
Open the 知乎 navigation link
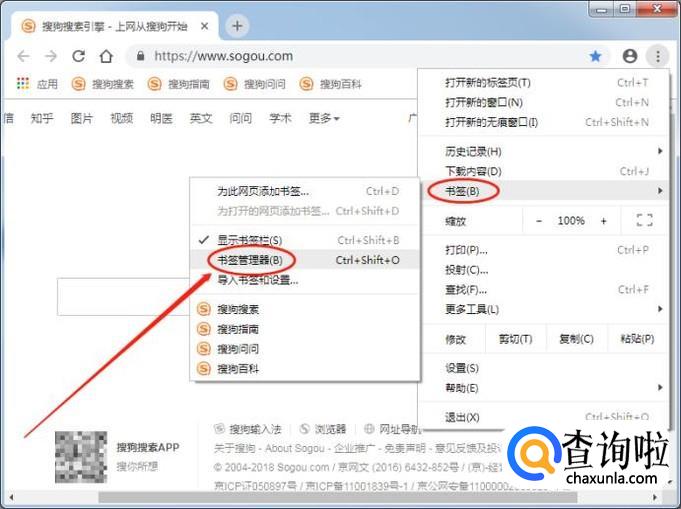pos(42,118)
